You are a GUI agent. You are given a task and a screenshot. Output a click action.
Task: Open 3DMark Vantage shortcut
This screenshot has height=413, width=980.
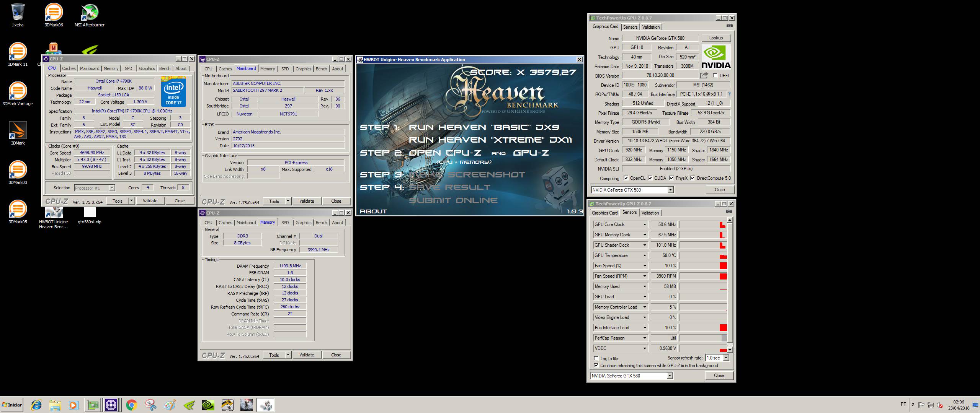coord(18,94)
